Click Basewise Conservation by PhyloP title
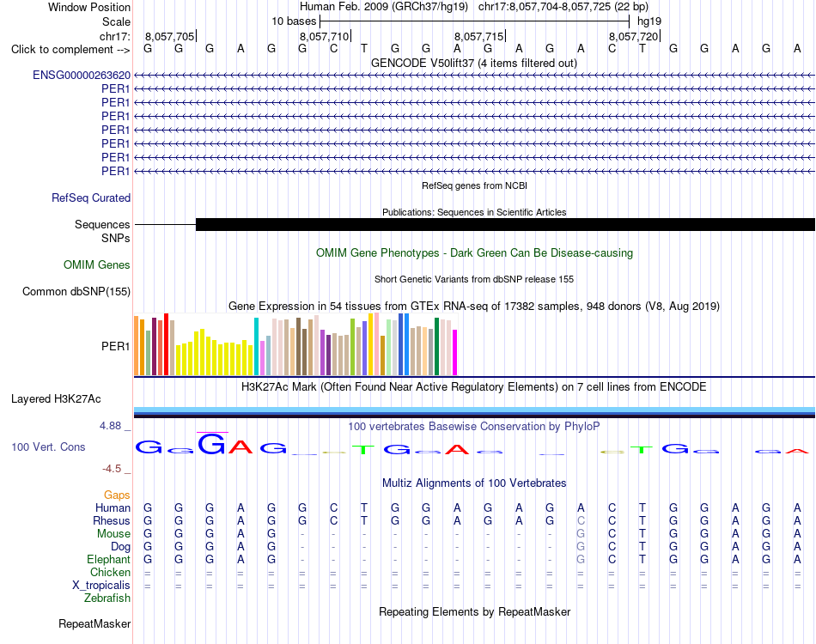The height and width of the screenshot is (644, 816). pyautogui.click(x=474, y=427)
